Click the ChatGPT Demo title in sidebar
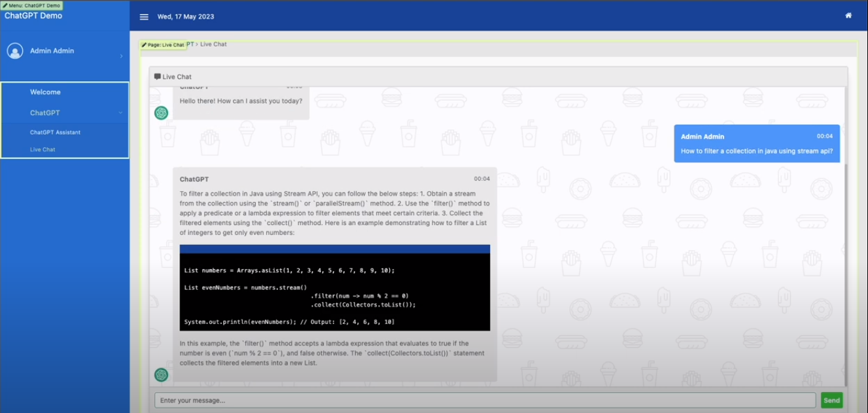 (x=33, y=16)
